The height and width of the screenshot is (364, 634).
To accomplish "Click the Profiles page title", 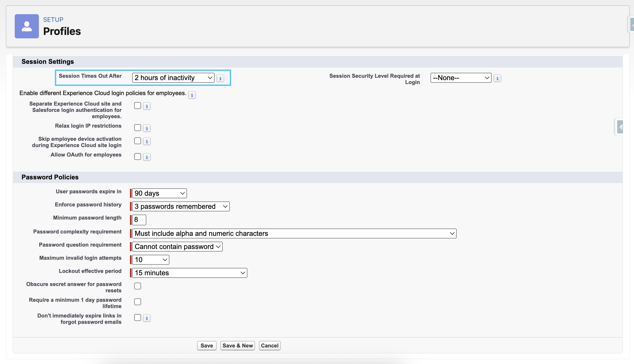I will click(62, 31).
